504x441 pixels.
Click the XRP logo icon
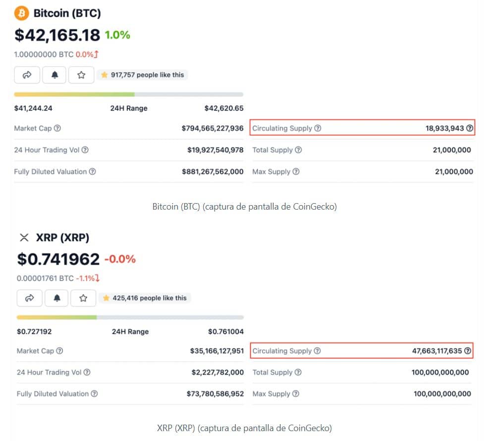click(x=24, y=237)
